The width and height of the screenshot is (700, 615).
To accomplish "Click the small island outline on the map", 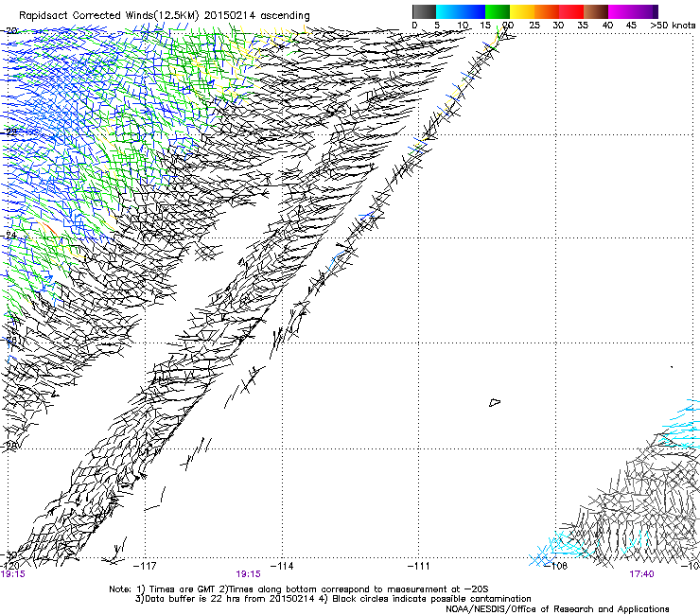I will pos(495,402).
